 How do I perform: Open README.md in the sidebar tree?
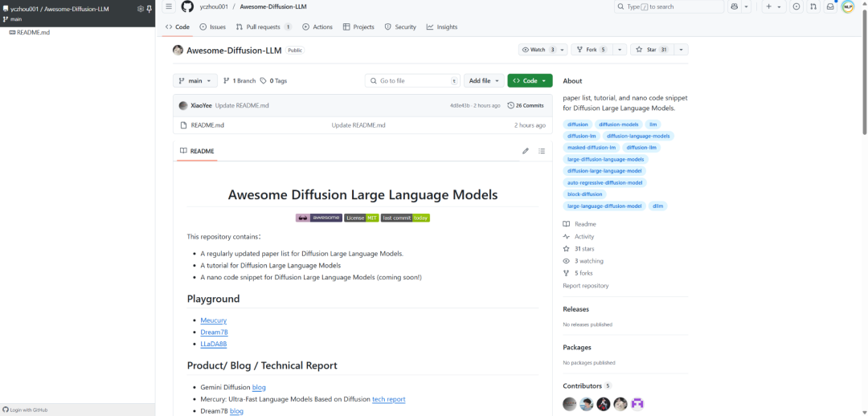pos(33,32)
